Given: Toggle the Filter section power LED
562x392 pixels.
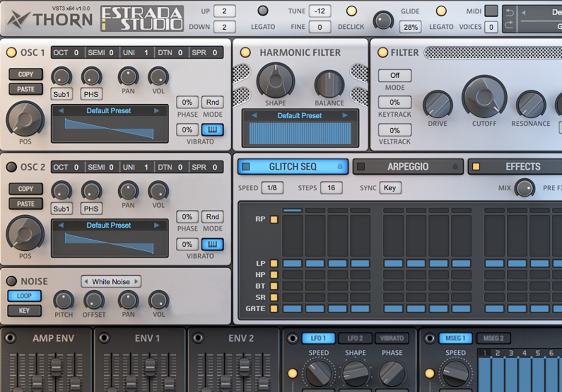Looking at the screenshot, I should (383, 52).
